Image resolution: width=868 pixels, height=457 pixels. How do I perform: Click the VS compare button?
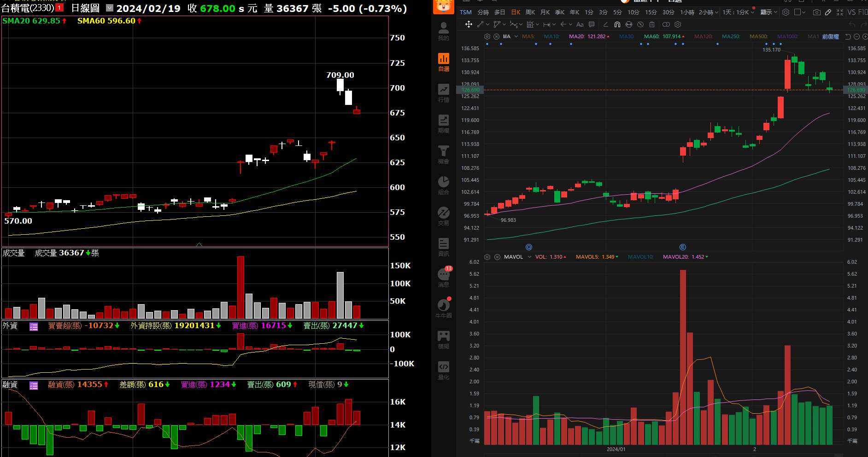[851, 12]
